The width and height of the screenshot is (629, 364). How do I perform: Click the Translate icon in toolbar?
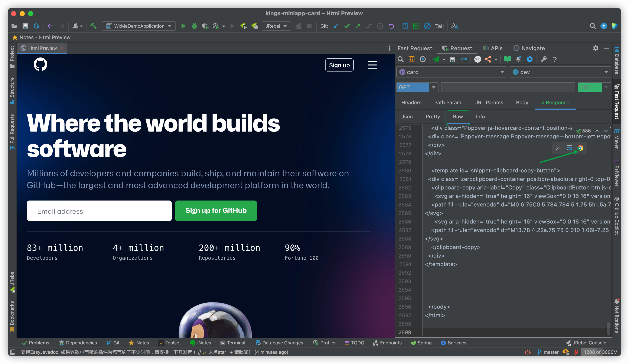click(x=454, y=26)
